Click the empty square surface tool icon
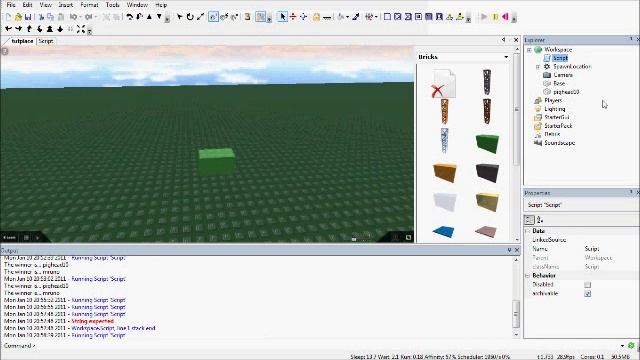This screenshot has height=360, width=640. (x=387, y=17)
